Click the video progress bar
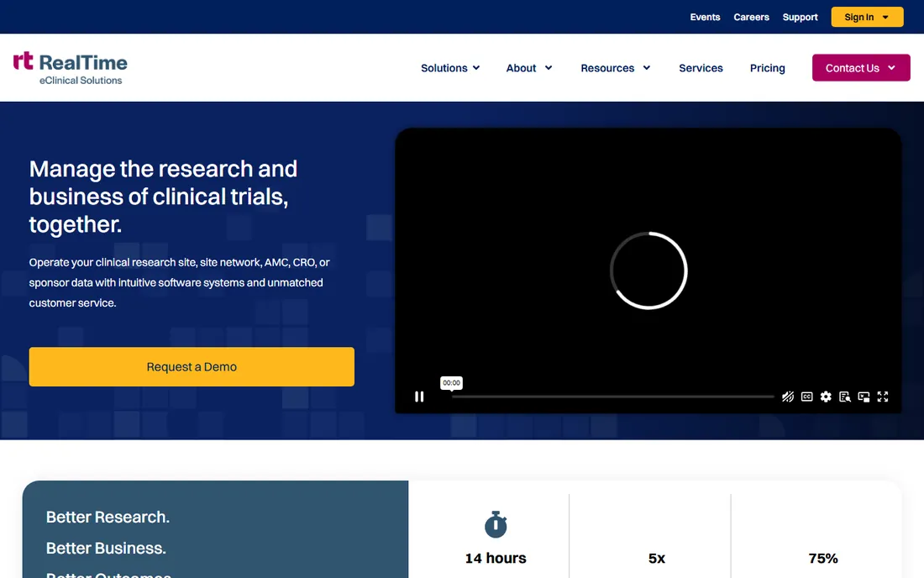The image size is (924, 578). pos(613,397)
